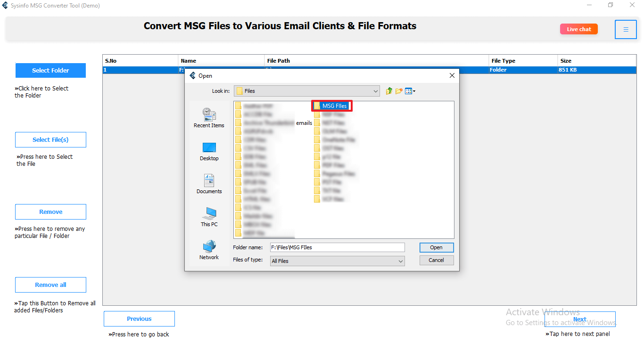Click the Sysinfo app logo in title bar
This screenshot has width=644, height=343.
5,6
